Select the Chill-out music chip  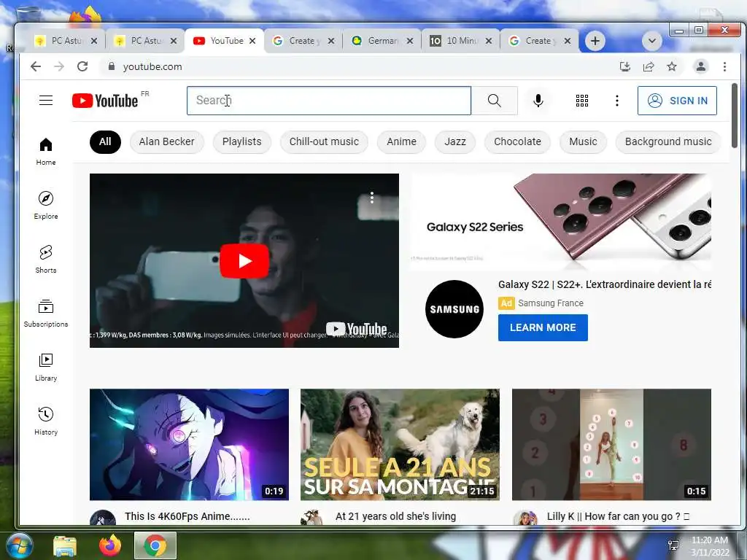[x=324, y=142]
